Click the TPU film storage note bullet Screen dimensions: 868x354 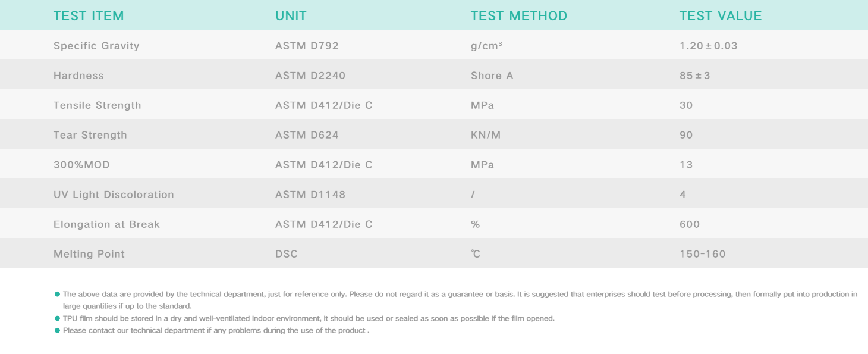pyautogui.click(x=57, y=318)
